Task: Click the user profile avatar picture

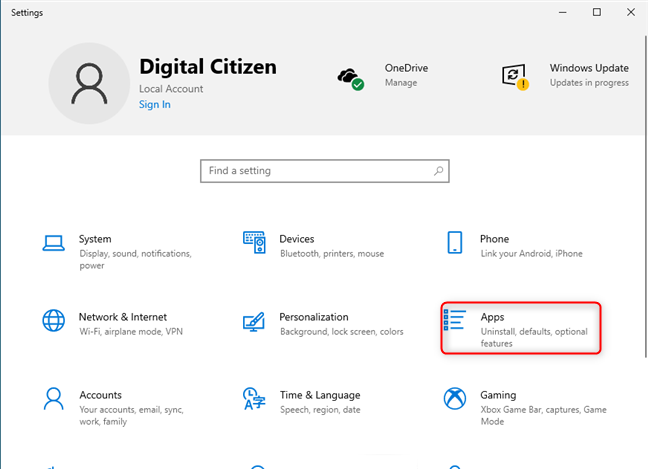Action: click(89, 83)
